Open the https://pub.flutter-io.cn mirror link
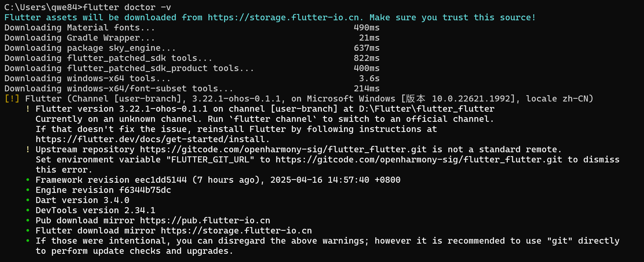The height and width of the screenshot is (262, 644). point(205,221)
